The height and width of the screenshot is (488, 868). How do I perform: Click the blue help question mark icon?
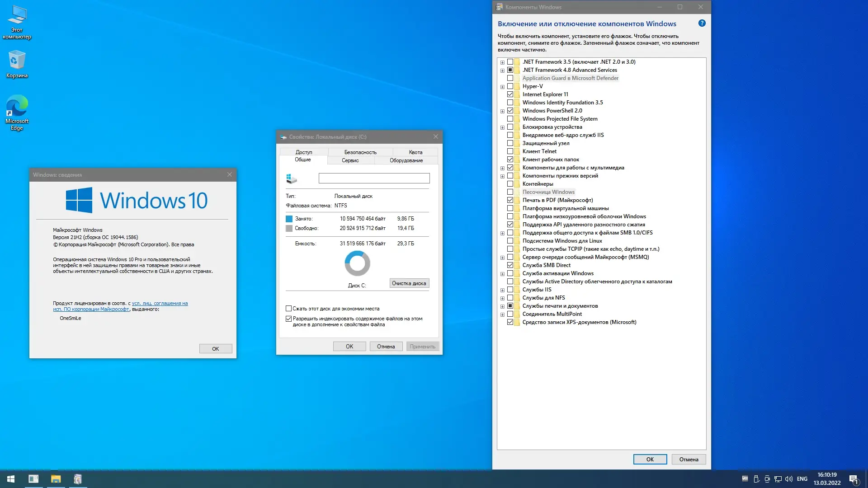702,23
